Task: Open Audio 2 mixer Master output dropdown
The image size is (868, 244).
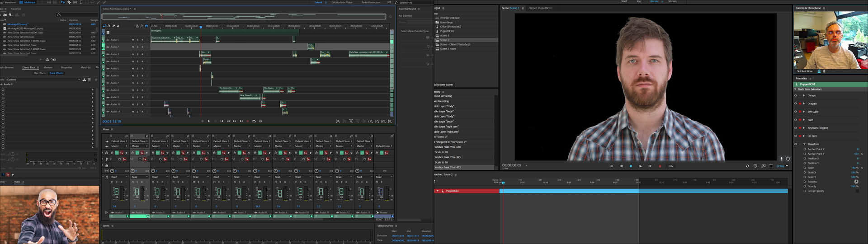Action: [139, 146]
